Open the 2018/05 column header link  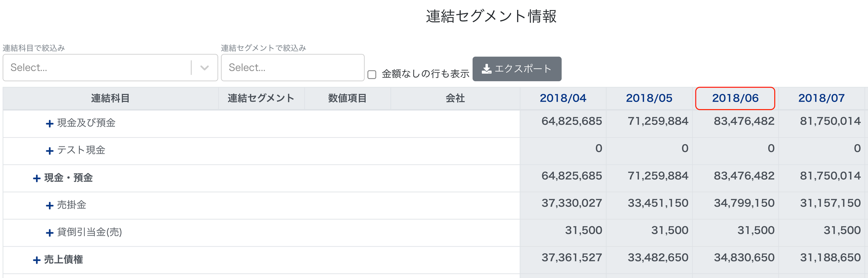coord(649,98)
